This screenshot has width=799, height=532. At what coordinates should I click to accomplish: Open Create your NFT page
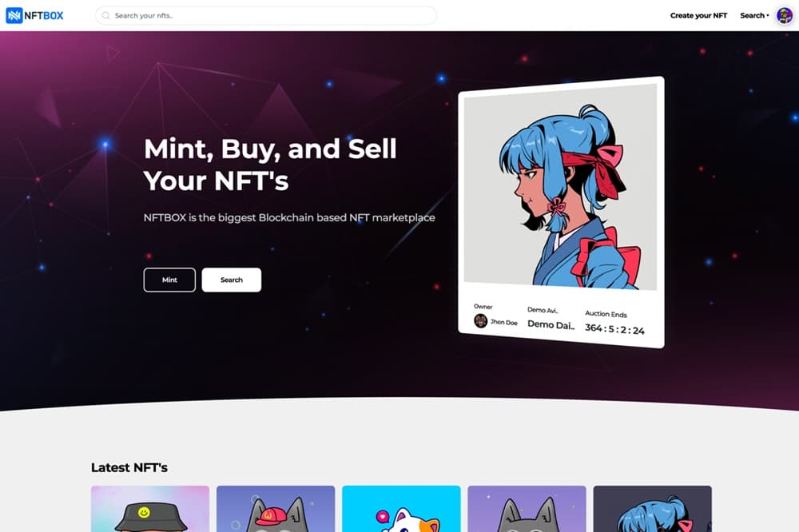698,16
